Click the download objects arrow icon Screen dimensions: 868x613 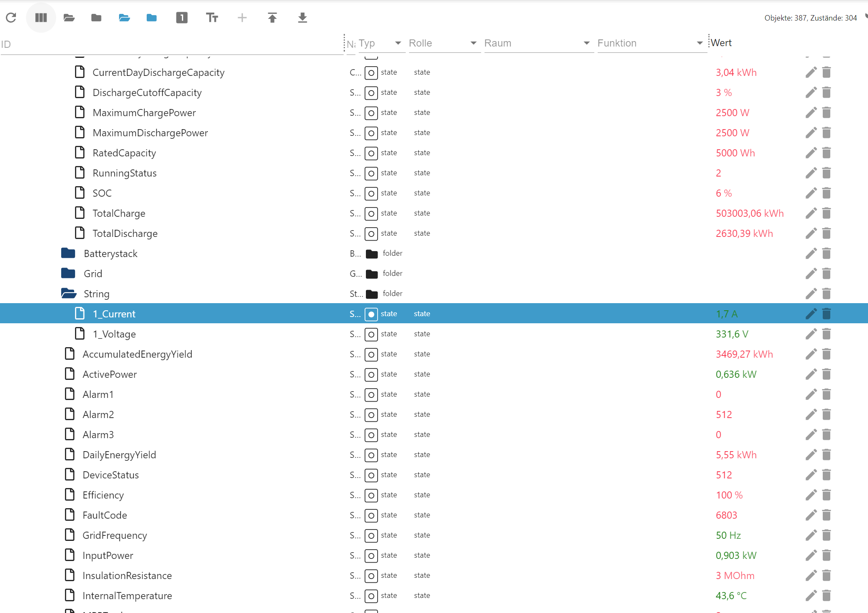302,18
